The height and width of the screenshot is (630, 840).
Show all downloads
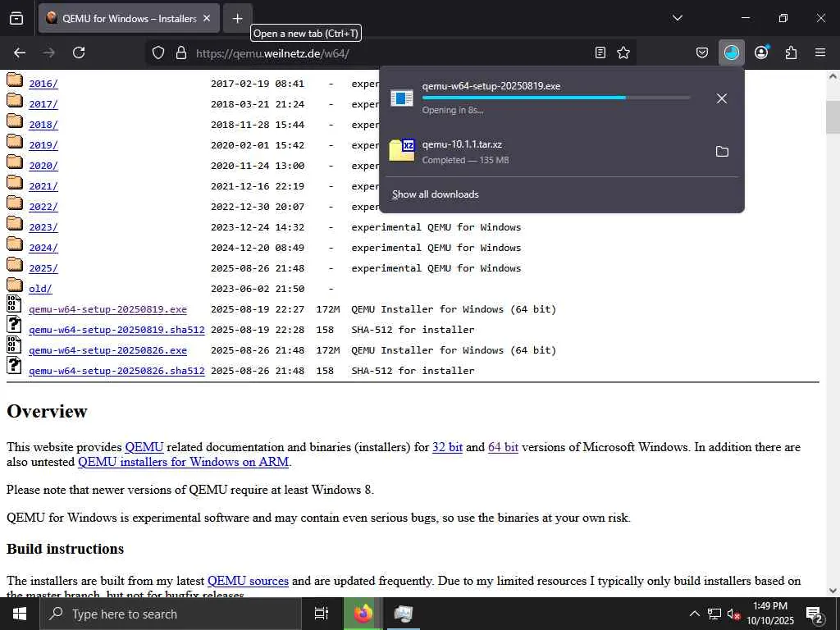[435, 194]
